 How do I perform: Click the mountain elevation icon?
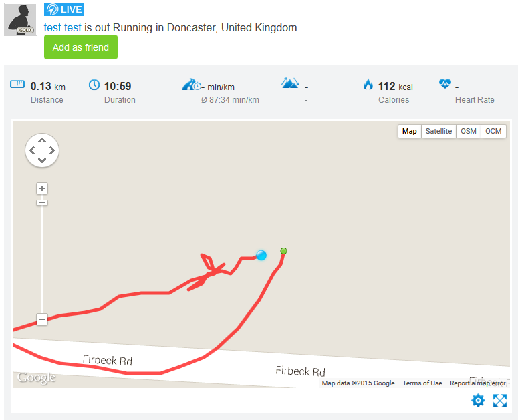[290, 83]
